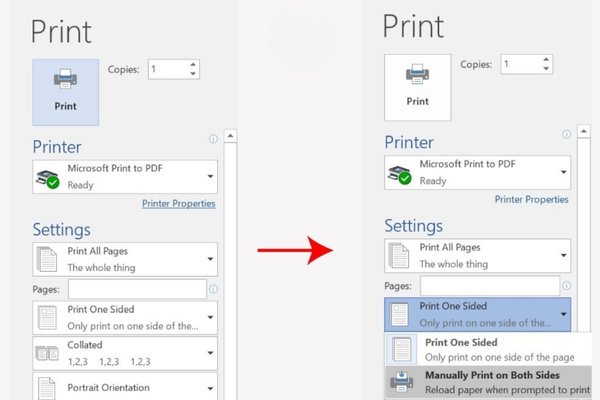The height and width of the screenshot is (400, 600).
Task: Click the printer info icon in left panel
Action: click(213, 139)
